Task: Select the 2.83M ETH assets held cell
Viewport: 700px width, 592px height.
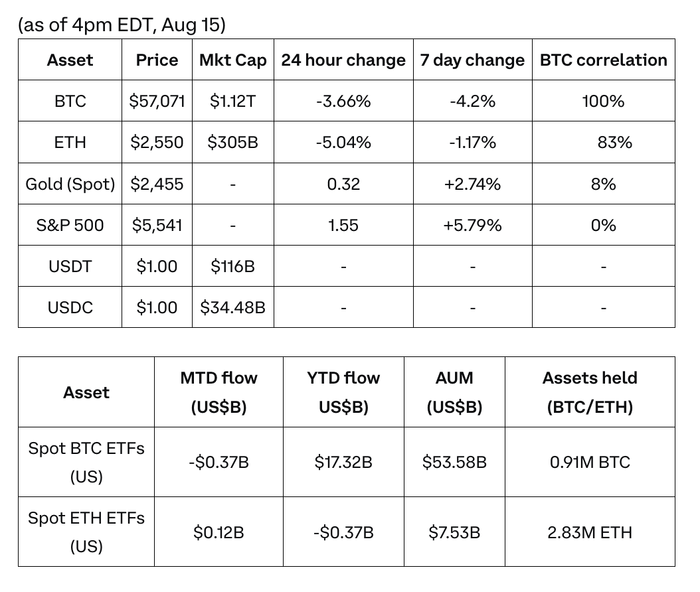Action: pos(590,532)
